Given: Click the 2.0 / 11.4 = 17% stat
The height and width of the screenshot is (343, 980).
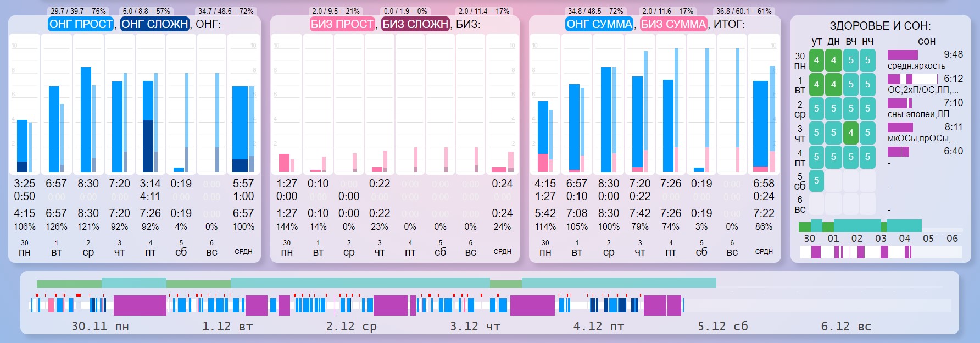Looking at the screenshot, I should pos(484,11).
